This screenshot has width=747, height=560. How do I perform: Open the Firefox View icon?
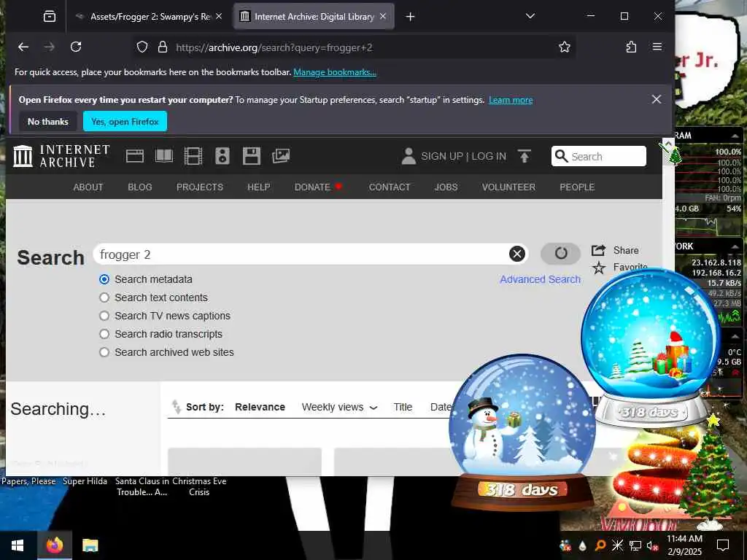click(x=50, y=17)
